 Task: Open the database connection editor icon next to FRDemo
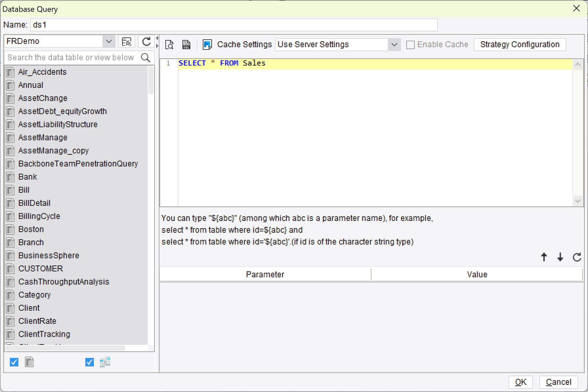pyautogui.click(x=127, y=41)
